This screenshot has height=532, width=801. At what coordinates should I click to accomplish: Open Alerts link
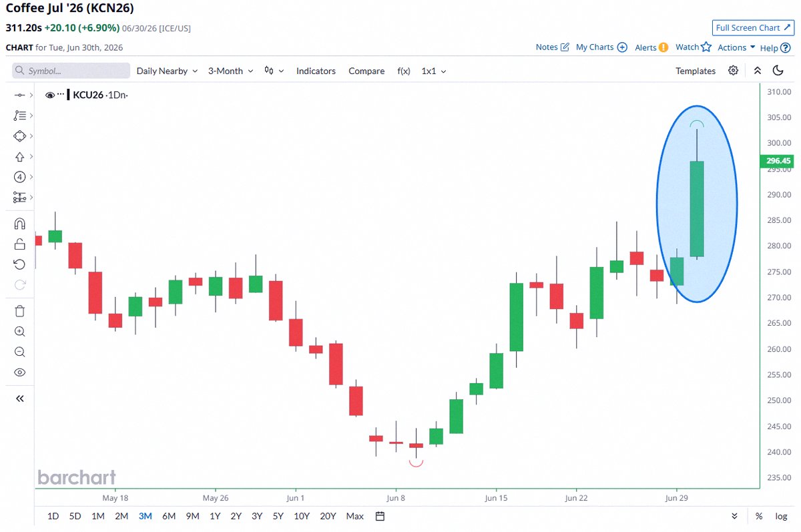(651, 47)
